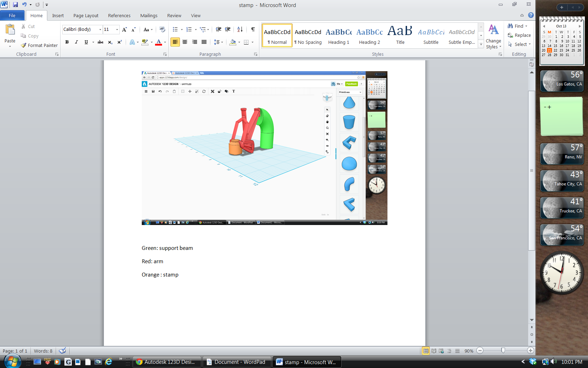The height and width of the screenshot is (368, 588).
Task: Zoom out with the minus button
Action: (x=480, y=351)
